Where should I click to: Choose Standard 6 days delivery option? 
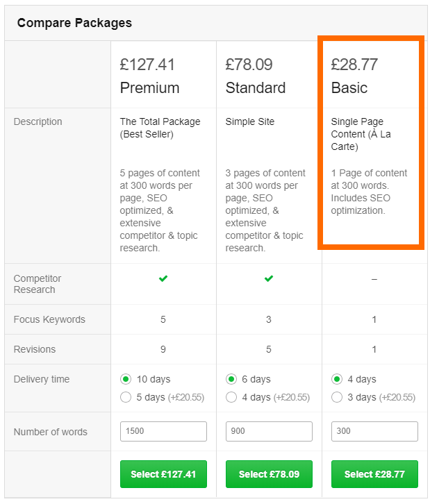tap(231, 379)
